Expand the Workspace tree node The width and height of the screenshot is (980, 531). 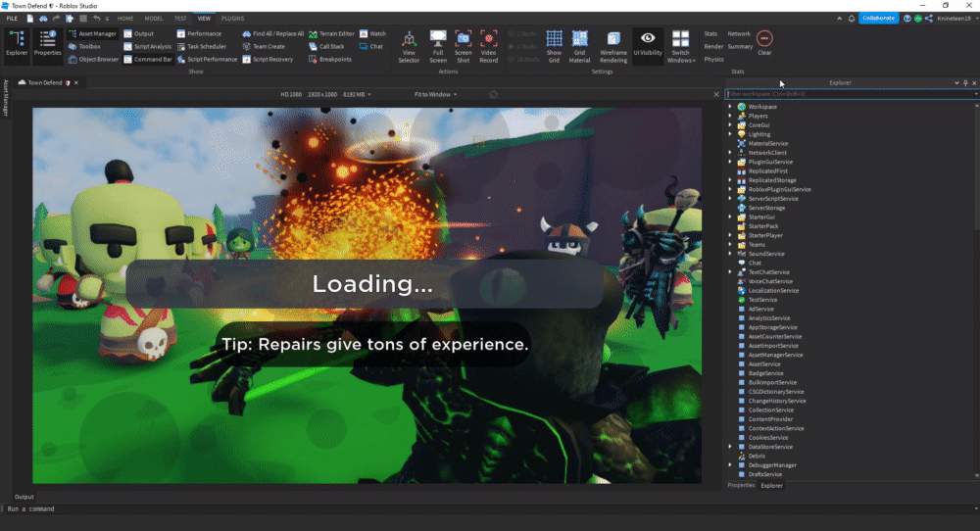click(730, 107)
